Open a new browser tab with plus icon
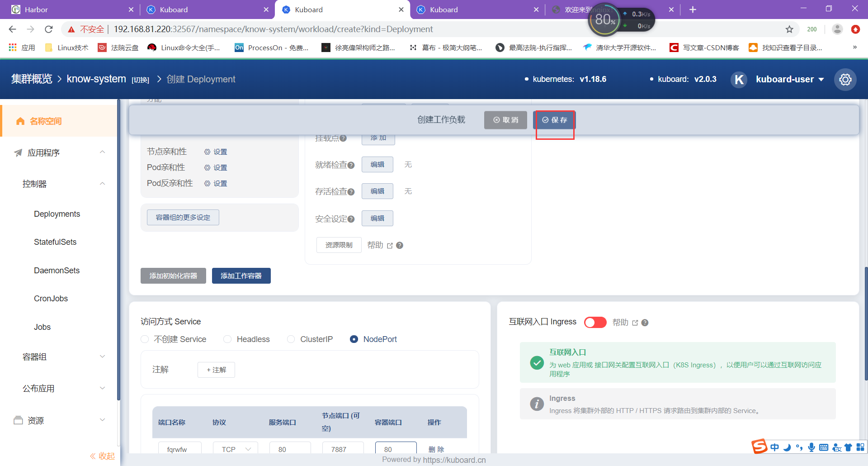868x466 pixels. pyautogui.click(x=693, y=10)
